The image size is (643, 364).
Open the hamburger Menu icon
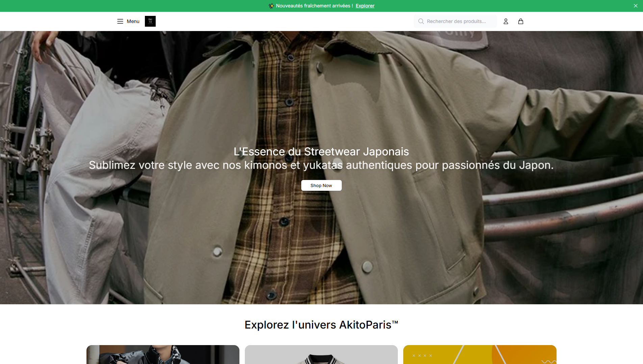click(x=120, y=21)
